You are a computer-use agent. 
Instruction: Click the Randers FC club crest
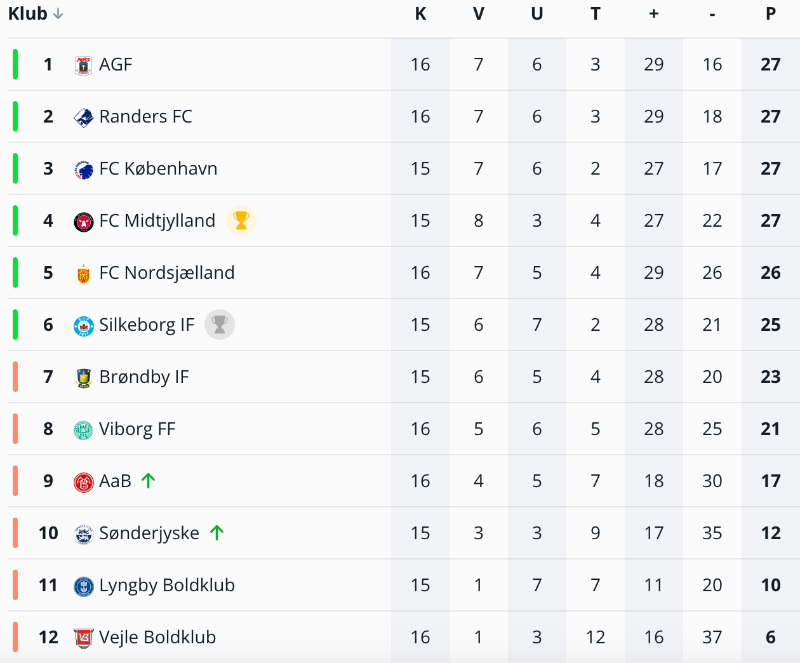[x=84, y=118]
